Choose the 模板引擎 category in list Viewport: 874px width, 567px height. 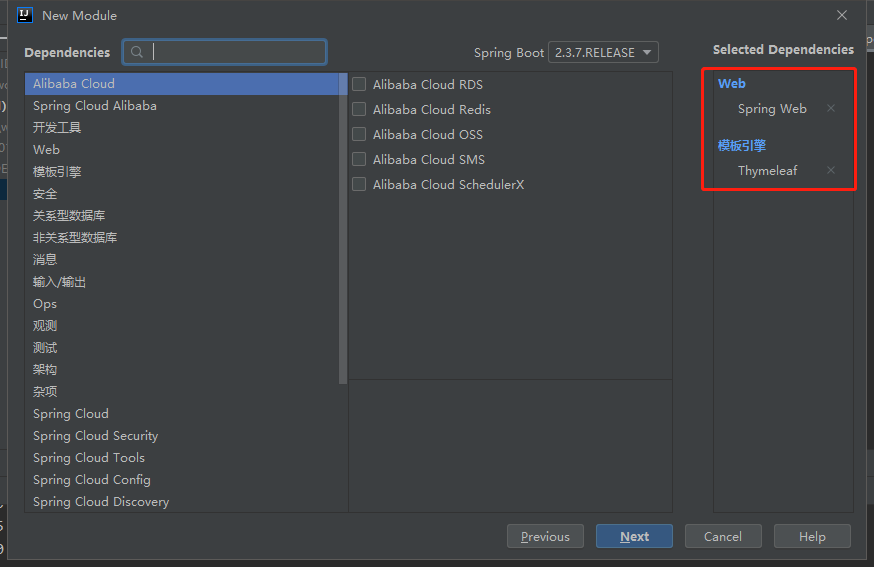[182, 172]
